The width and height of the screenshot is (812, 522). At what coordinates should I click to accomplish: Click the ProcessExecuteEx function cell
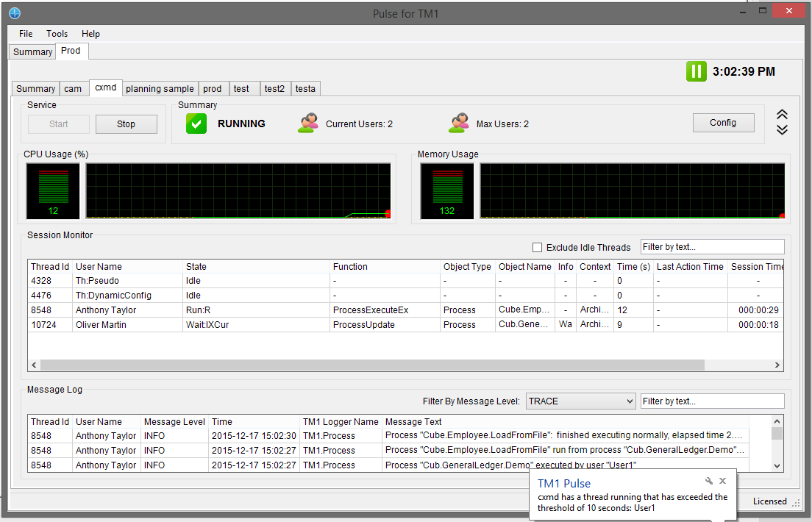click(x=385, y=310)
